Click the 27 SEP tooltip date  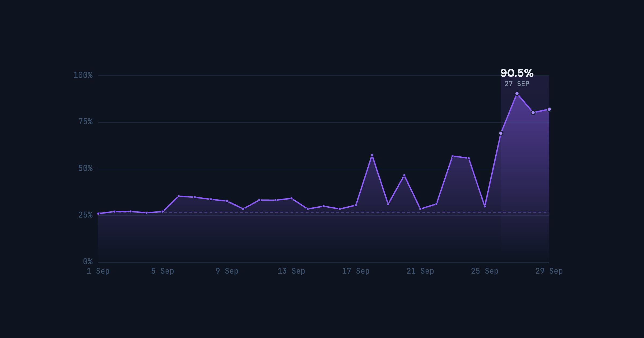517,84
